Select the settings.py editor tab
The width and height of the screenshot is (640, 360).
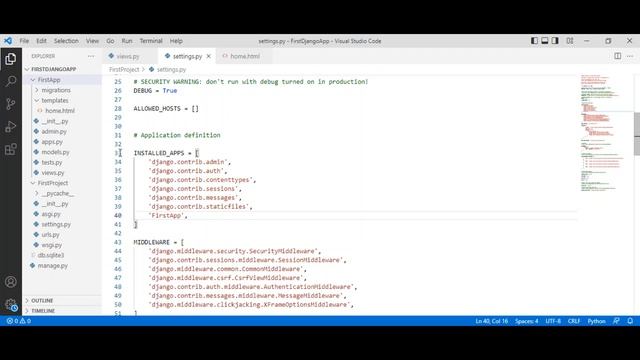pos(187,56)
